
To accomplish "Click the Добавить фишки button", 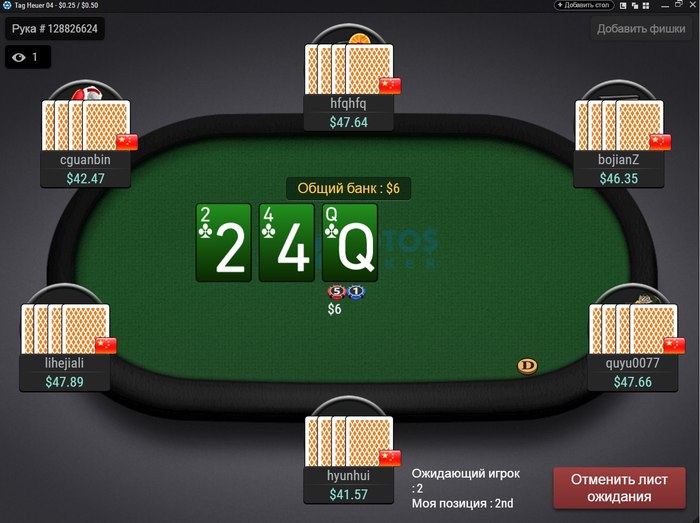I will (x=641, y=29).
